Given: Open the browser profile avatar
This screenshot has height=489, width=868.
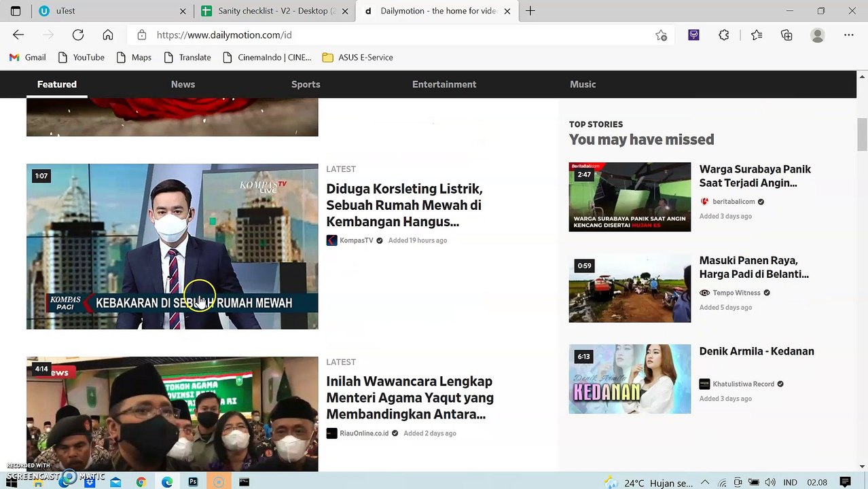Looking at the screenshot, I should [x=818, y=35].
